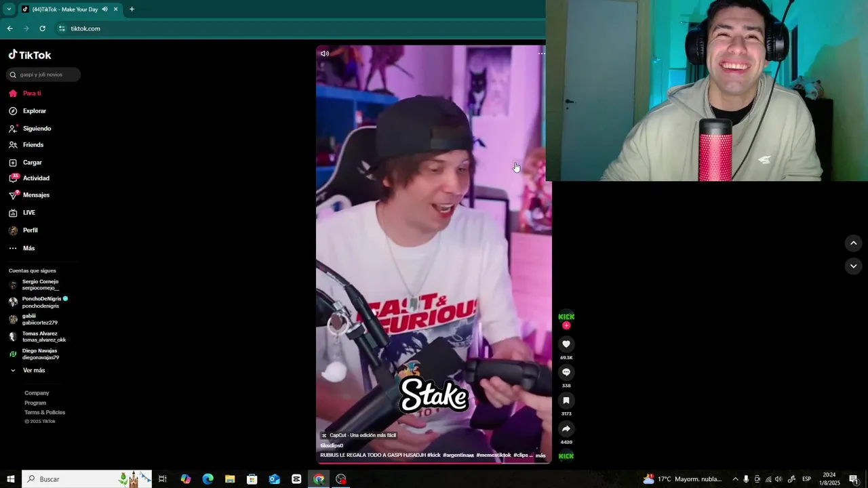Open the Program footer link
The image size is (868, 488).
click(x=35, y=403)
